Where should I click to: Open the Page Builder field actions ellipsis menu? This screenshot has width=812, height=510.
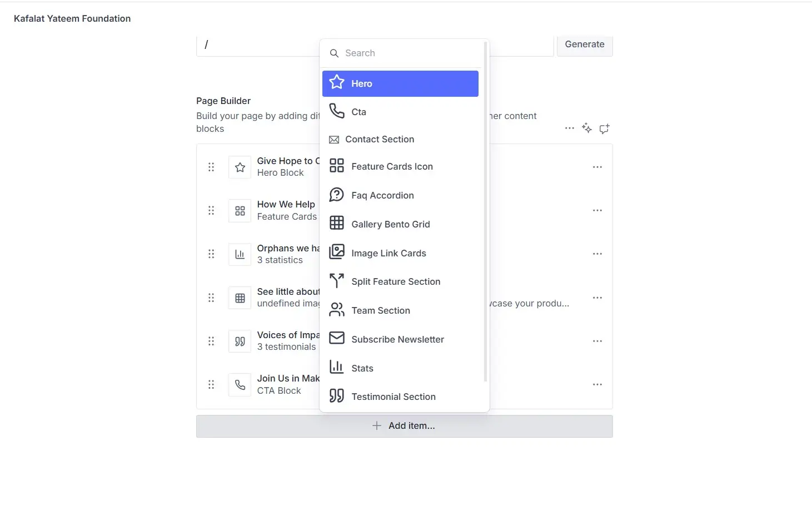pyautogui.click(x=570, y=128)
